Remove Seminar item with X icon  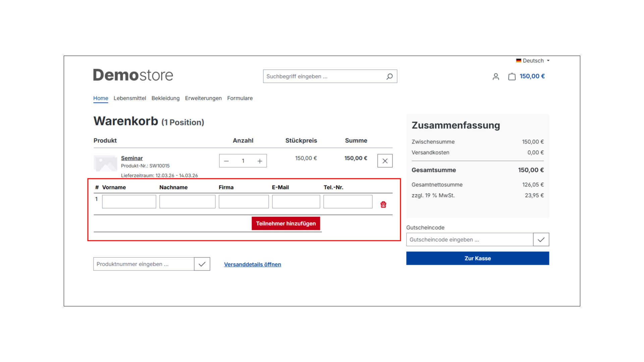[x=385, y=161]
